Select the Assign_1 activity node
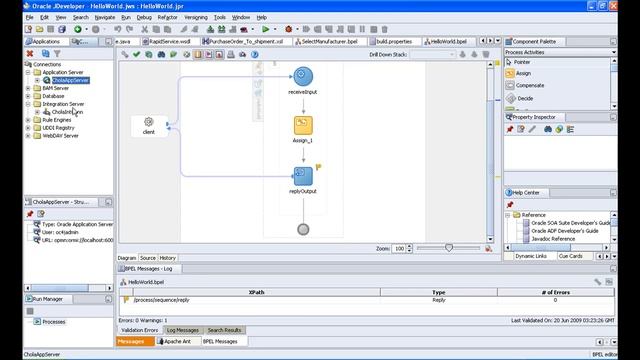Screen dimensions: 640x360 click(x=303, y=125)
